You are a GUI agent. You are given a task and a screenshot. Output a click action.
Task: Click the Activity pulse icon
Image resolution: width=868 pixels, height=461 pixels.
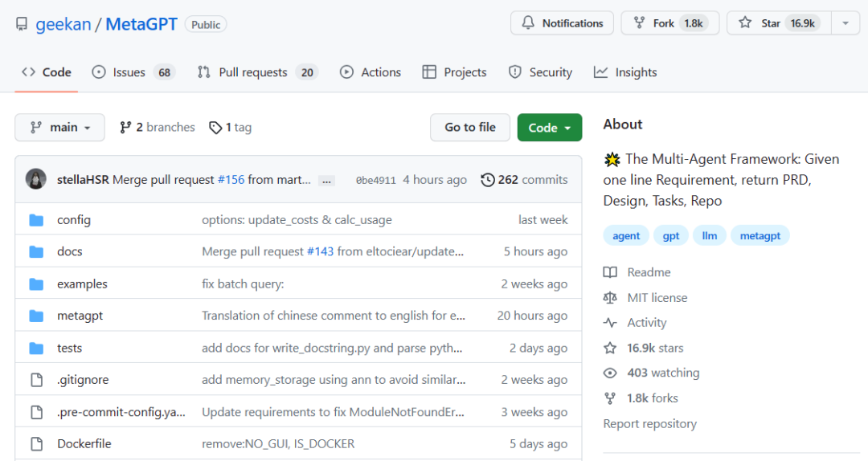[610, 323]
